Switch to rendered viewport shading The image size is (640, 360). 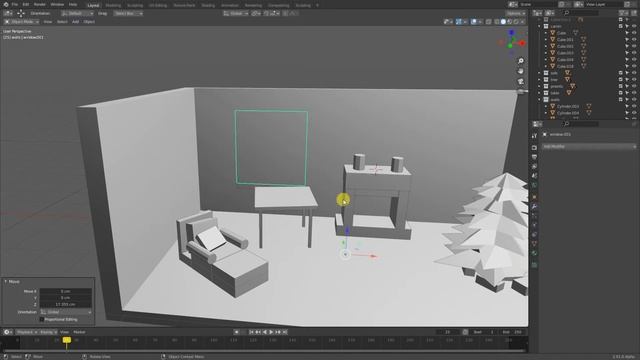point(516,22)
